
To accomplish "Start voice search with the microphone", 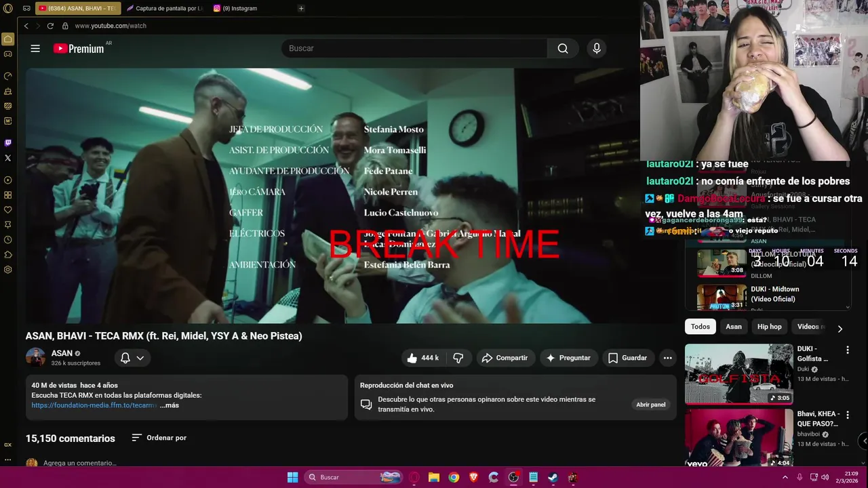I will (597, 48).
